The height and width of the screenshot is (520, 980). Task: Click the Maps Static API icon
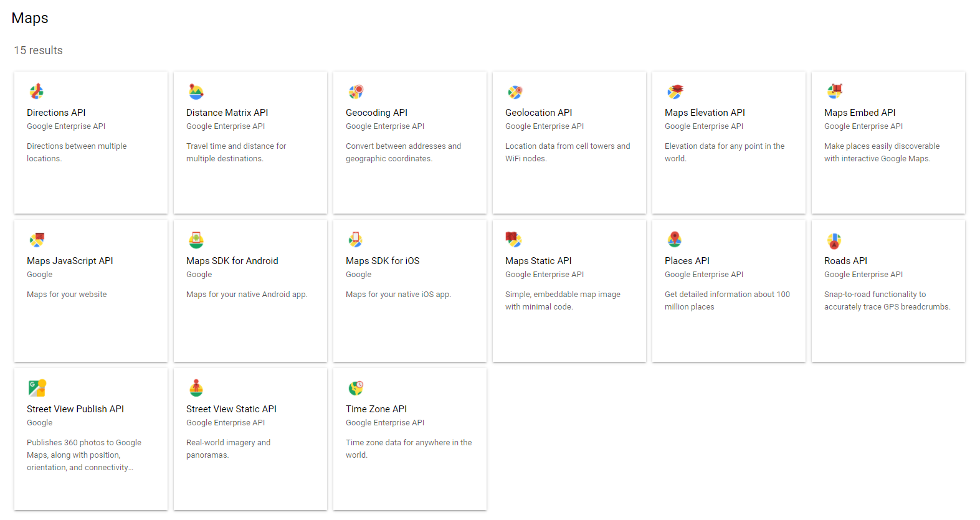pos(514,240)
